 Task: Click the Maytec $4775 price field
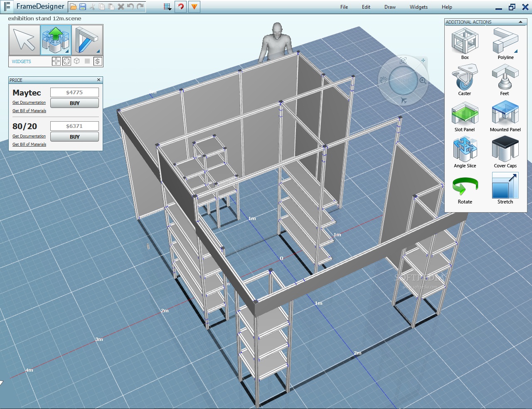(74, 92)
